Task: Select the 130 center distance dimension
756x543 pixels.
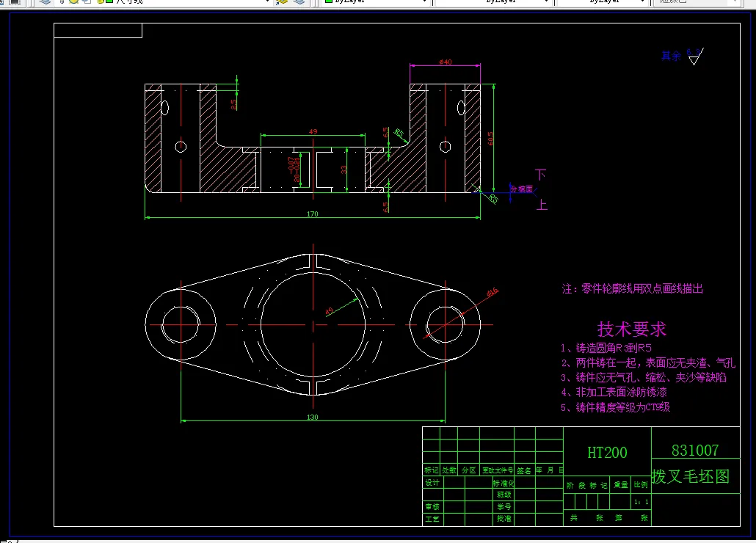Action: 313,417
